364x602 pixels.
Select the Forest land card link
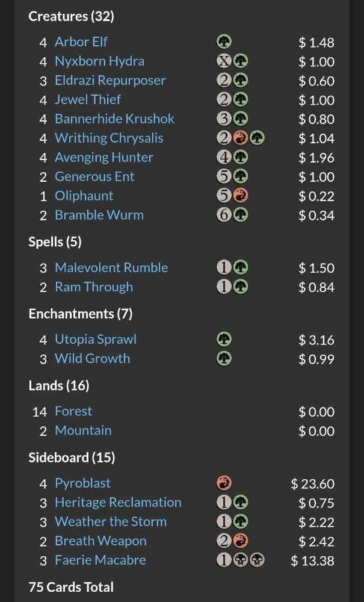pos(73,412)
